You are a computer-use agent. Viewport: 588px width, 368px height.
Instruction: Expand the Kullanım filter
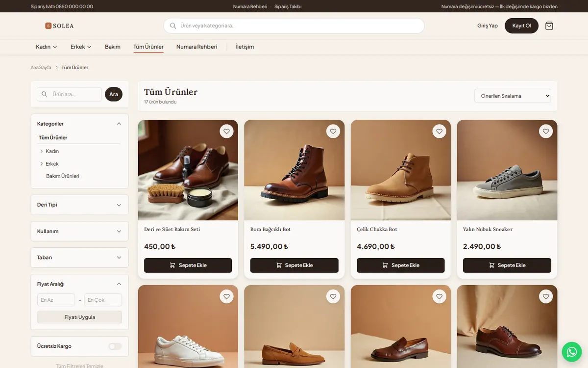pos(79,231)
